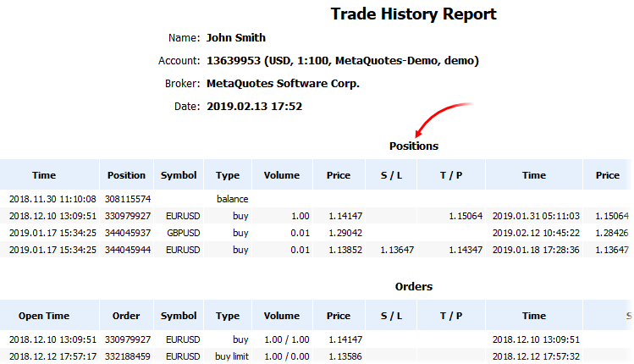The height and width of the screenshot is (364, 634).
Task: Click the GBPUSD open price 1.29042
Action: coord(338,233)
